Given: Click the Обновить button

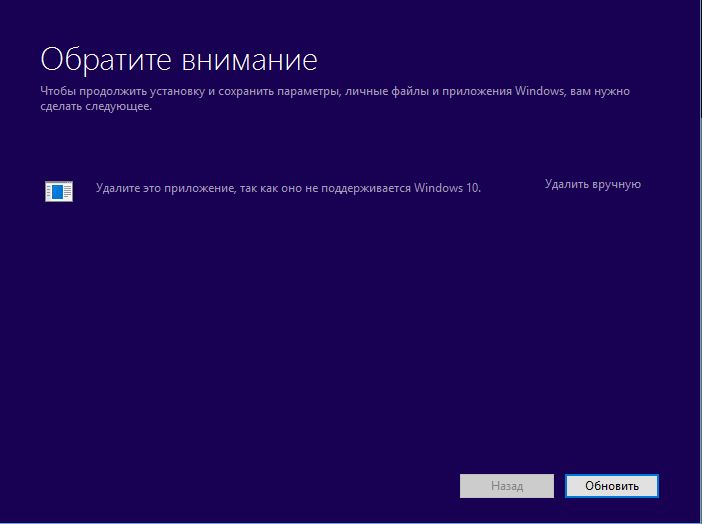Looking at the screenshot, I should 612,486.
